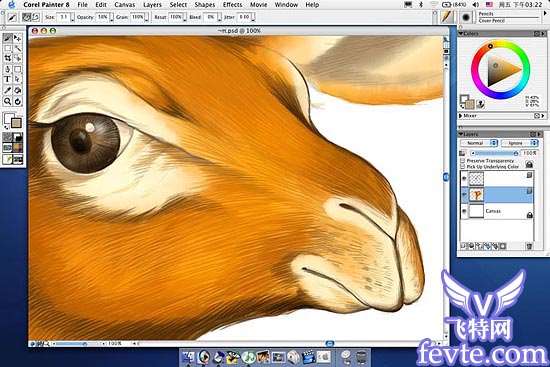
Task: Open the Size slider popup arrow
Action: (73, 18)
